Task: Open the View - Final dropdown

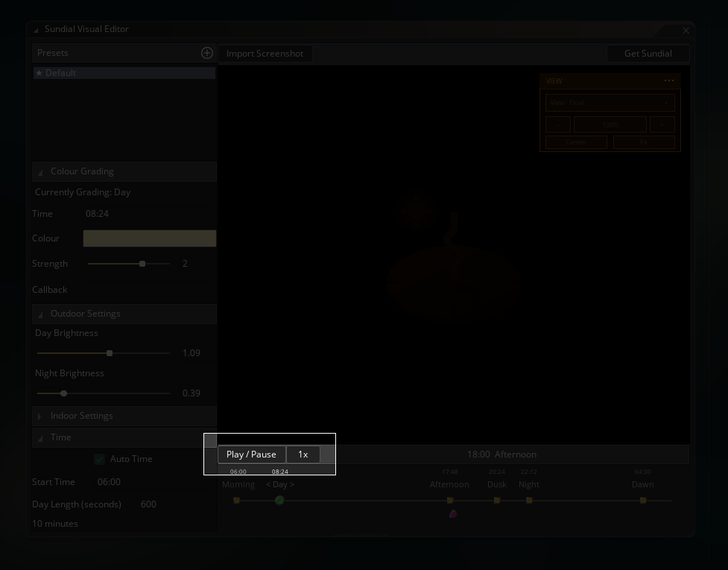Action: click(610, 103)
